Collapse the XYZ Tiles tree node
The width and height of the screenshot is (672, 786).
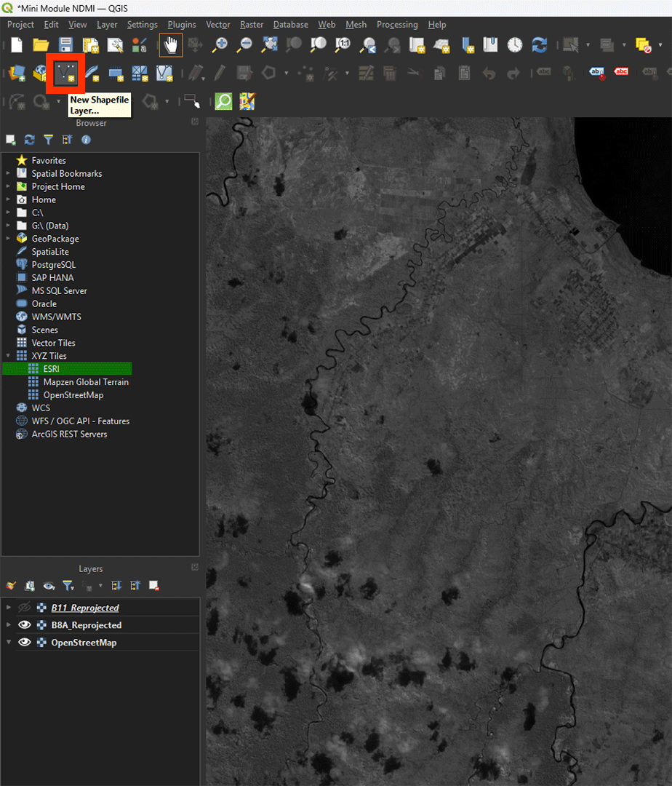pyautogui.click(x=8, y=356)
